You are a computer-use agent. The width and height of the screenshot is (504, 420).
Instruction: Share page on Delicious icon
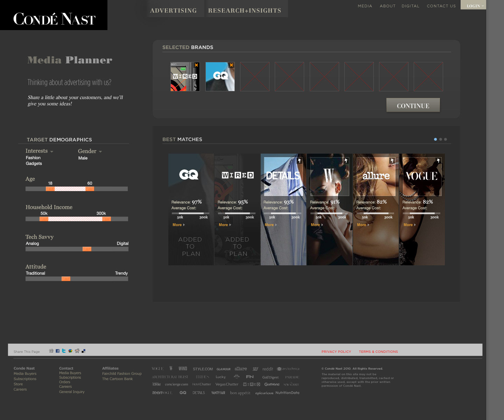(83, 351)
